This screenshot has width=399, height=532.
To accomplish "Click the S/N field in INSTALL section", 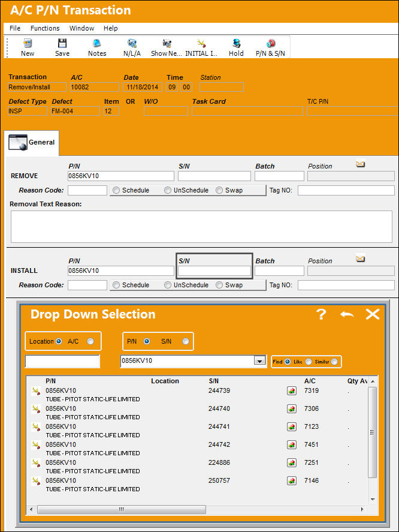I will tap(214, 270).
